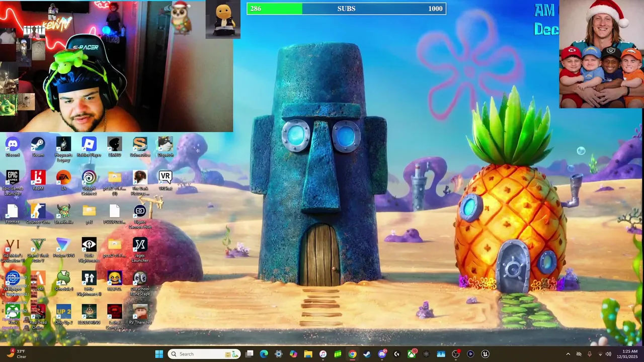Select the Grand Theft Auto V icon
Image resolution: width=644 pixels, height=362 pixels.
coord(38,250)
